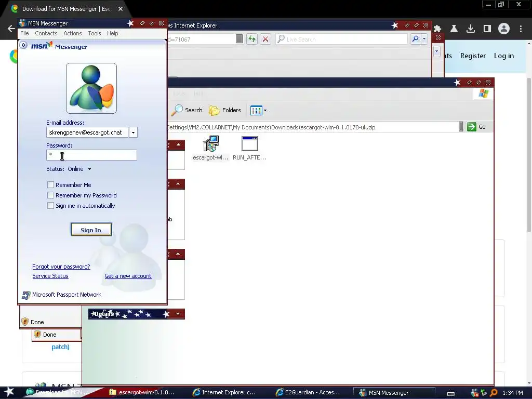This screenshot has height=399, width=532.
Task: Click the Chrome page vertical scrollbar
Action: click(529, 154)
